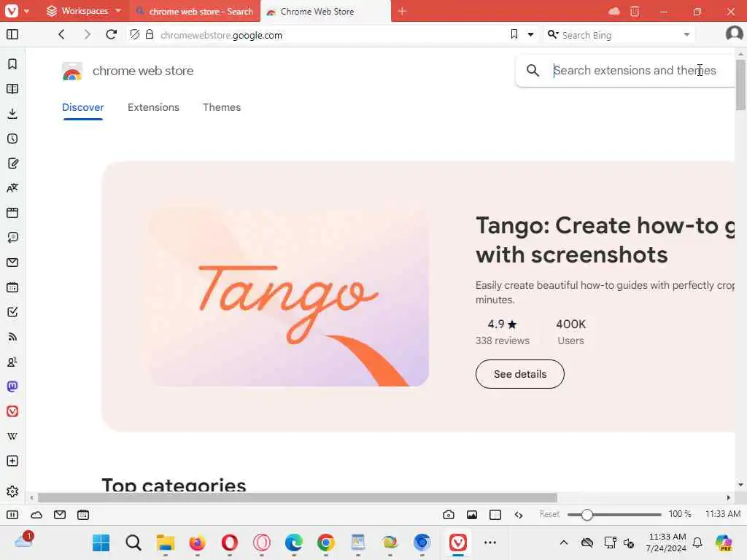The width and height of the screenshot is (747, 560).
Task: Switch to the Extensions tab
Action: coord(153,108)
